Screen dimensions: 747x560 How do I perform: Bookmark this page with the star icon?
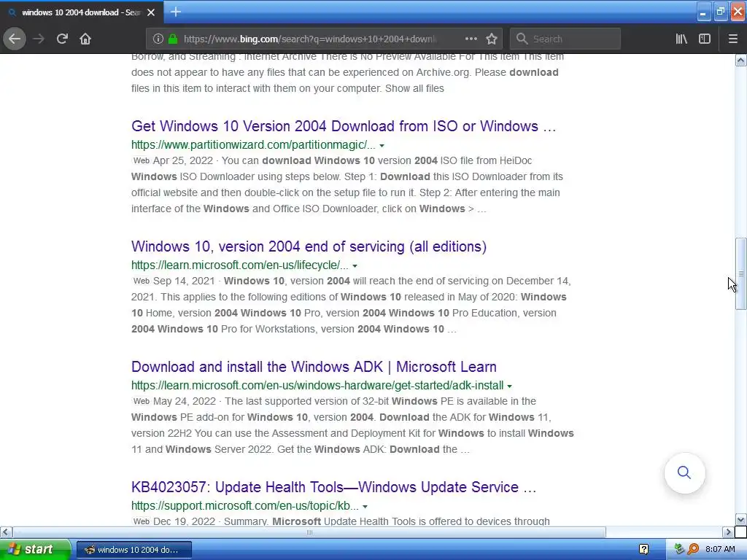pyautogui.click(x=492, y=39)
